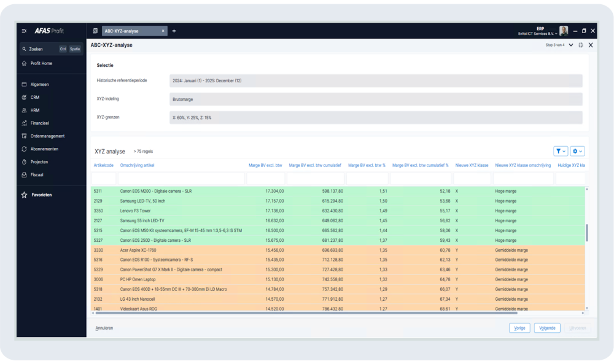The width and height of the screenshot is (614, 364).
Task: Click the Volgende button
Action: [547, 328]
